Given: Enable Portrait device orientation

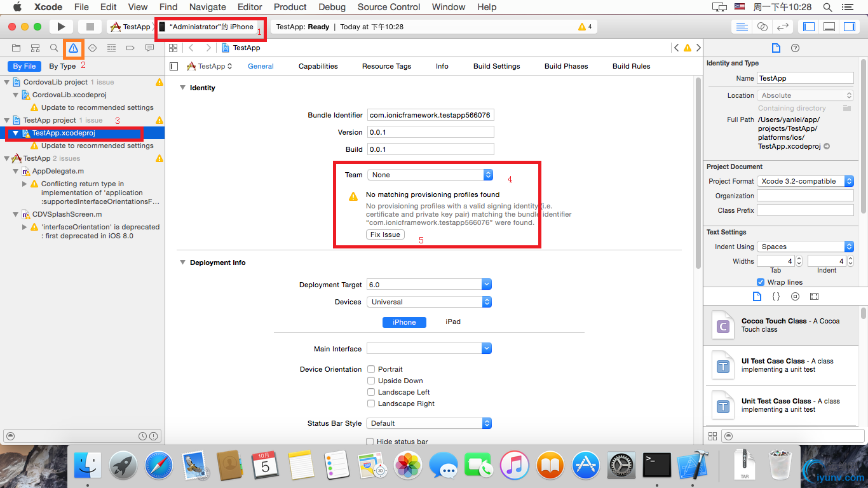Looking at the screenshot, I should pyautogui.click(x=371, y=369).
